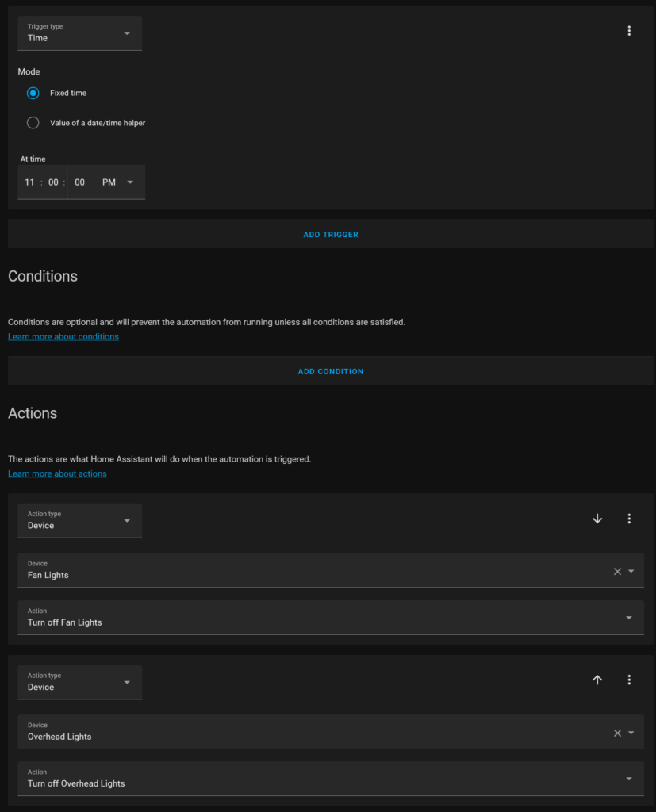
Task: Open first action's Action type Device dropdown
Action: pos(80,520)
